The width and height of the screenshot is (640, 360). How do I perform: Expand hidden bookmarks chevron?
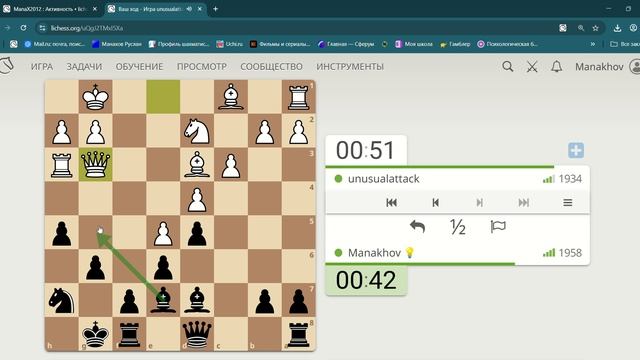[x=593, y=44]
